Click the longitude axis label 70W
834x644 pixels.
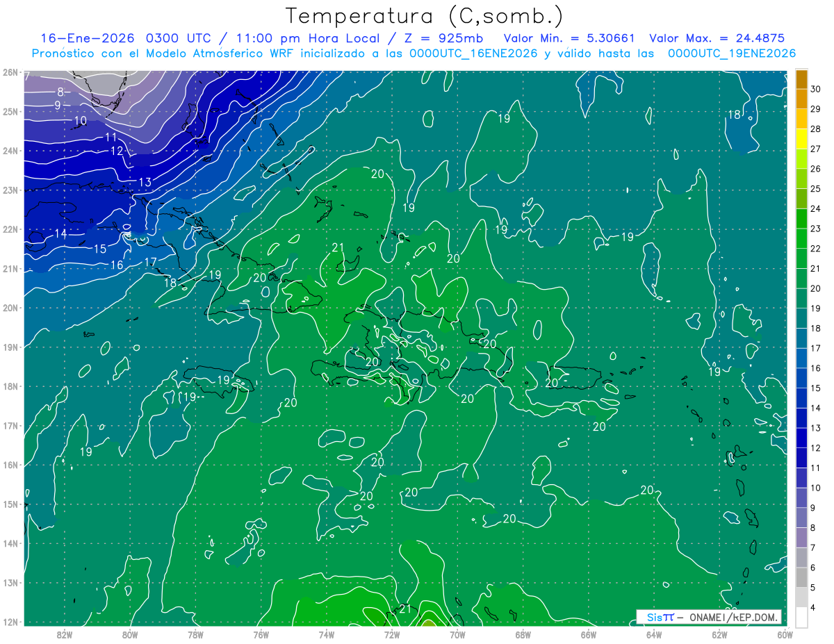pyautogui.click(x=457, y=634)
